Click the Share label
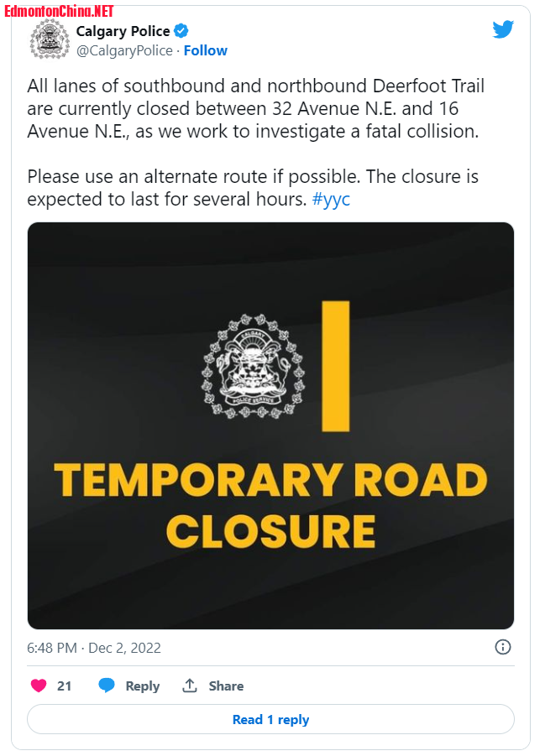Image resolution: width=545 pixels, height=756 pixels. pos(226,686)
